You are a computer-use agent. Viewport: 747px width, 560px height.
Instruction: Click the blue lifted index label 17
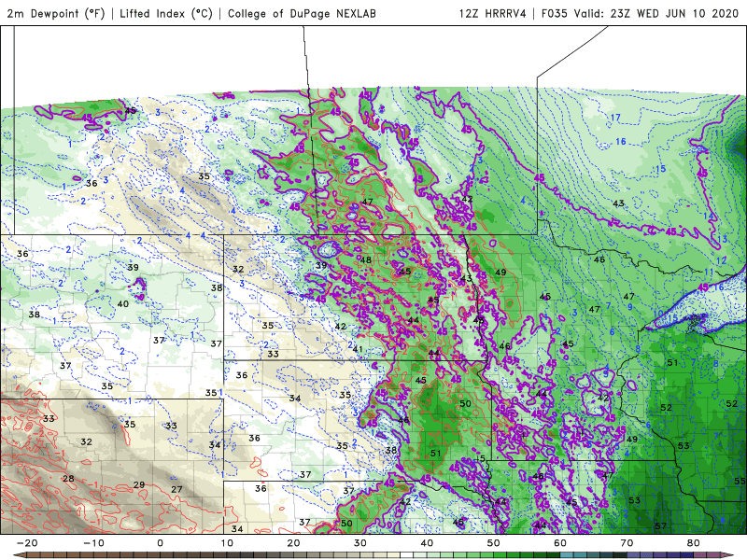615,118
